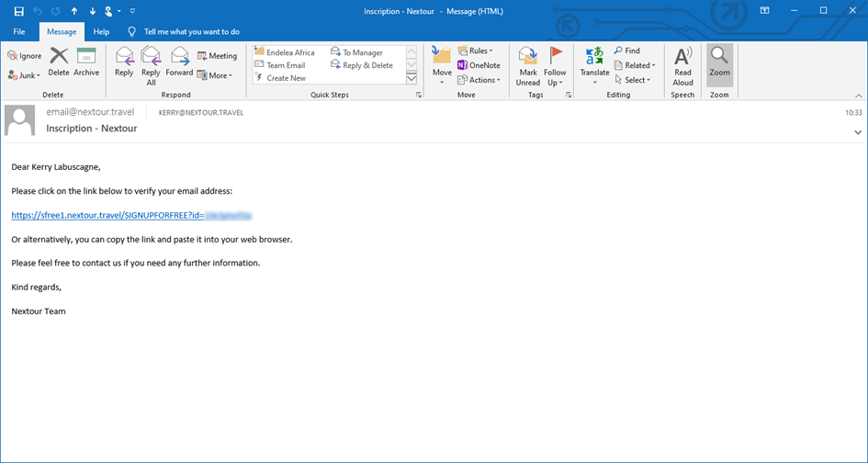Open the Customize Quick Access Toolbar dropdown
The image size is (868, 463).
(132, 11)
